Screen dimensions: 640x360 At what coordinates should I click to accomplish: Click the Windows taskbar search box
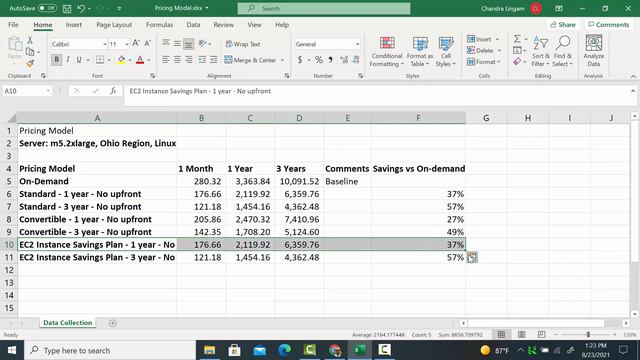(110, 351)
